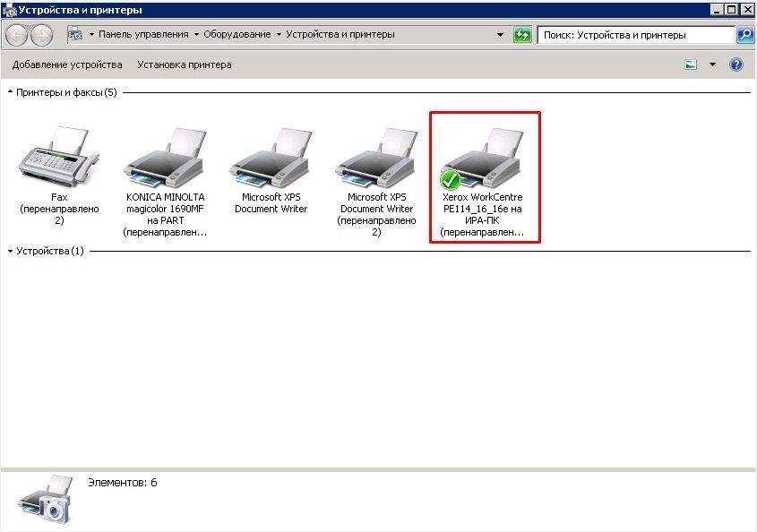Collapse Устройства (1) group

(10, 251)
